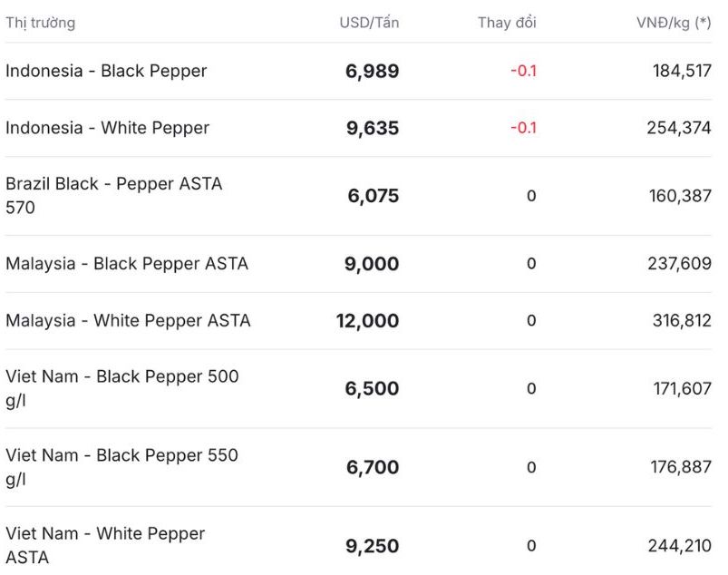728x575 pixels.
Task: Click the 316,812 VNĐ/kg value
Action: coord(682,320)
